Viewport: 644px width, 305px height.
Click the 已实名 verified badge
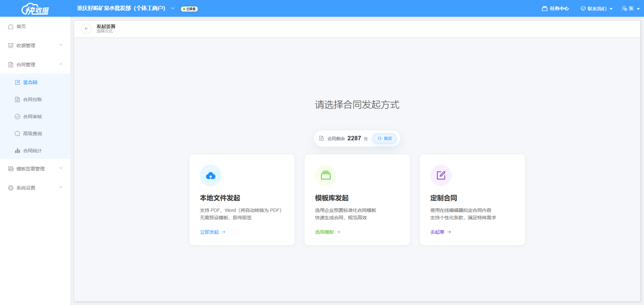[189, 9]
